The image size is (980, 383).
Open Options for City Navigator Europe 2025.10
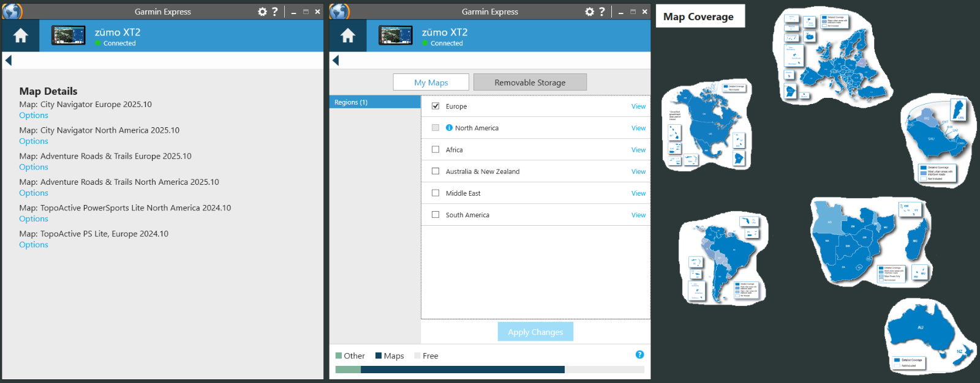tap(34, 116)
